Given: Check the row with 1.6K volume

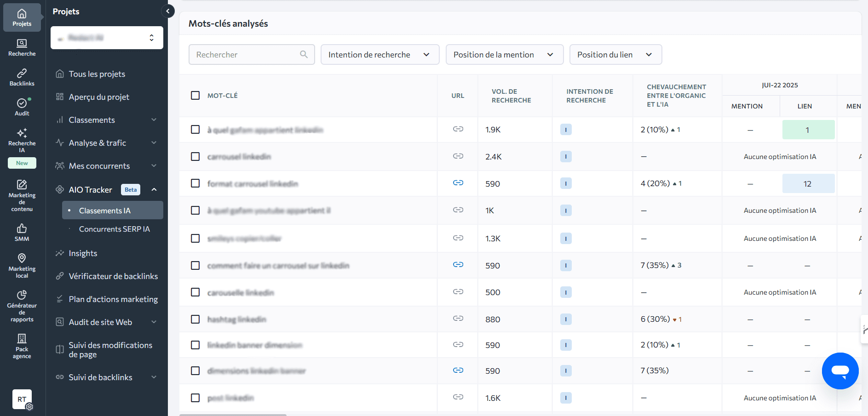Looking at the screenshot, I should [x=195, y=398].
